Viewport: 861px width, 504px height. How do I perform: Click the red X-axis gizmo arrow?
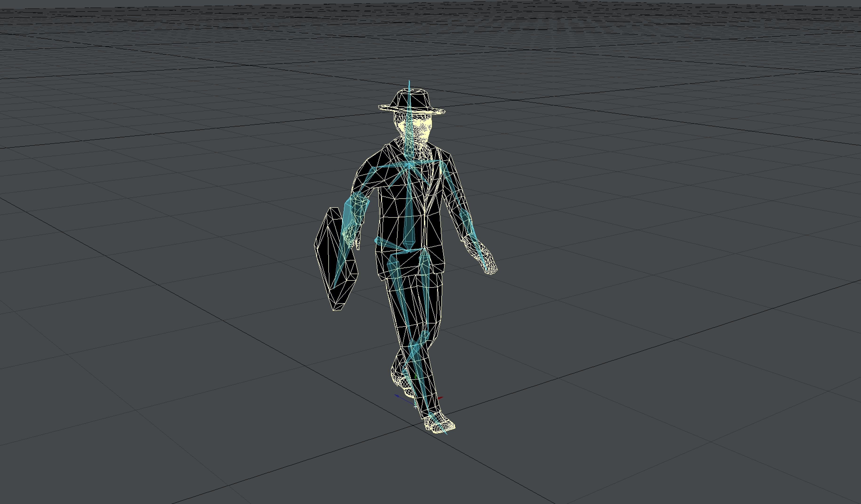coord(440,398)
